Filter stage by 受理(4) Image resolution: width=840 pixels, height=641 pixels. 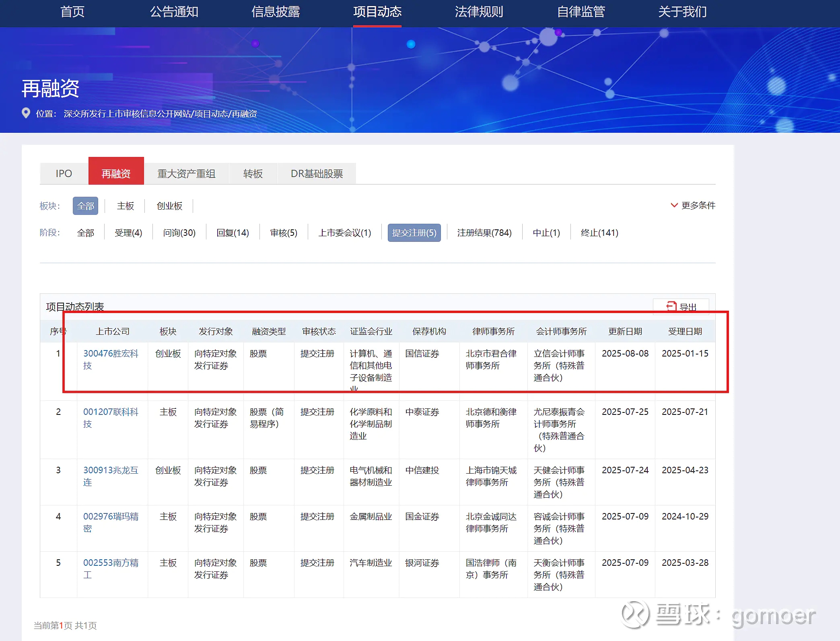click(128, 233)
